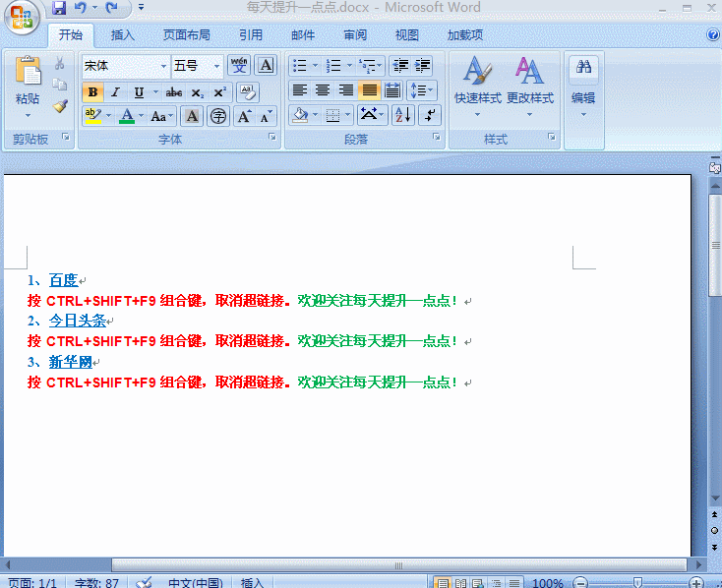Align text left
Screen dimensions: 722x588
pyautogui.click(x=300, y=90)
